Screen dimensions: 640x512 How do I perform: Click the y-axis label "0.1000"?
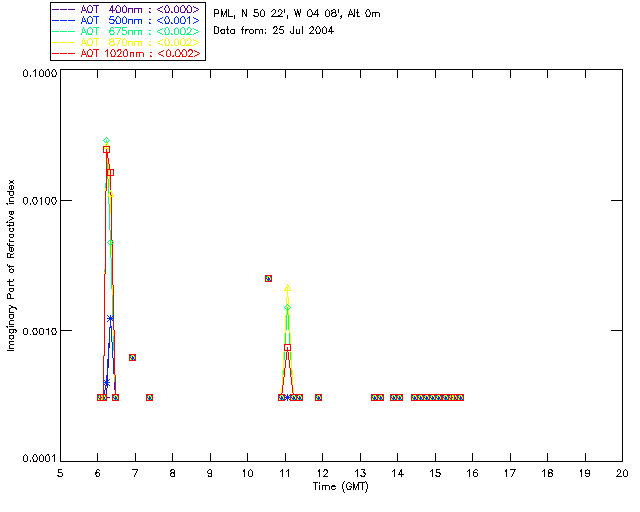pos(40,73)
